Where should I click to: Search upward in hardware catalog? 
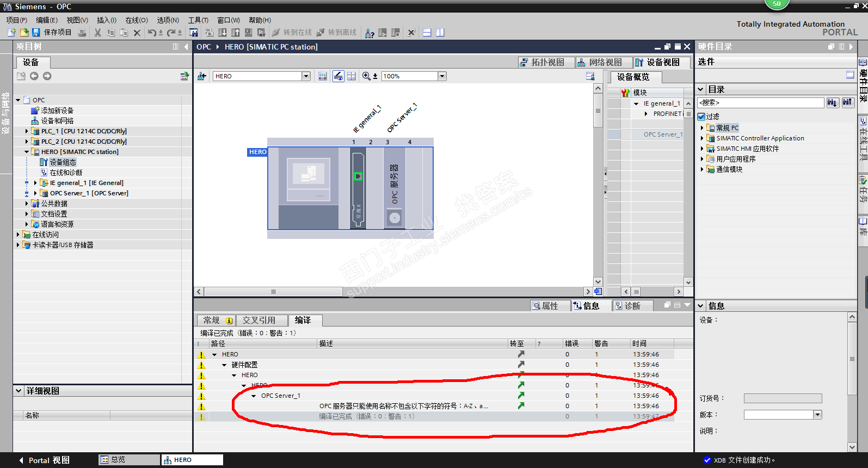[x=847, y=102]
